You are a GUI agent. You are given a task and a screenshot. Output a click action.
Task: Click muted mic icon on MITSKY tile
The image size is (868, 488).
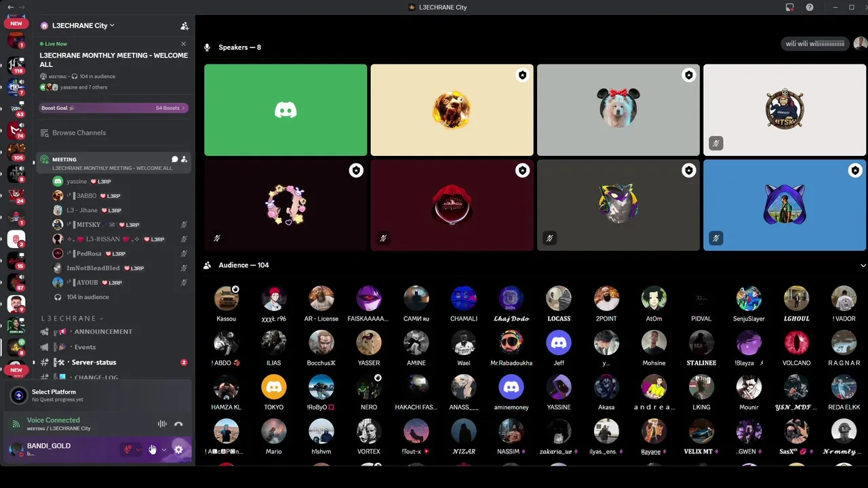(715, 143)
